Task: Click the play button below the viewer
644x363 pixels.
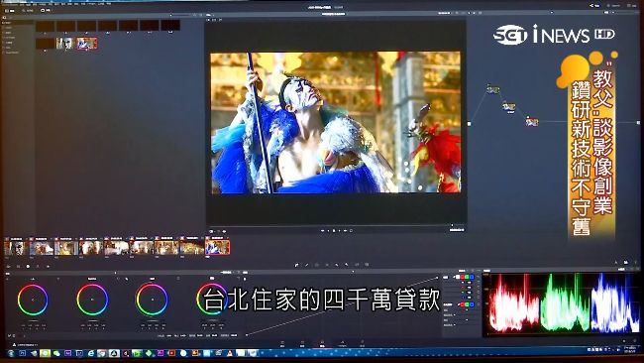Action: (x=339, y=231)
